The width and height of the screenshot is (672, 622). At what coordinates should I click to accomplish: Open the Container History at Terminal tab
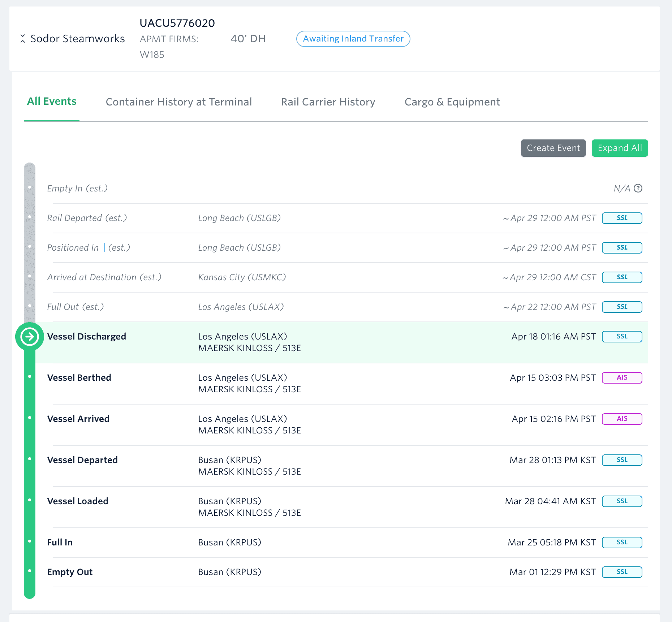tap(179, 102)
